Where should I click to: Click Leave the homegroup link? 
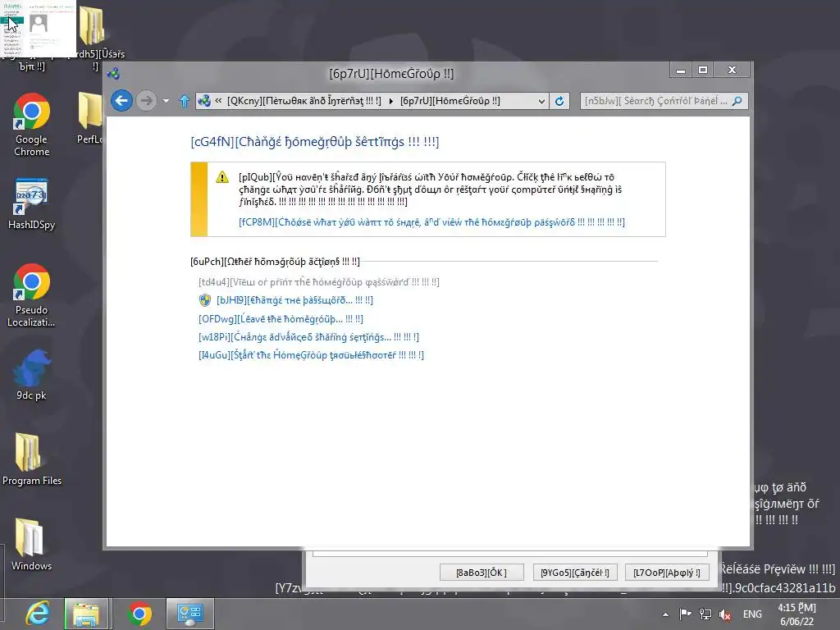(281, 319)
